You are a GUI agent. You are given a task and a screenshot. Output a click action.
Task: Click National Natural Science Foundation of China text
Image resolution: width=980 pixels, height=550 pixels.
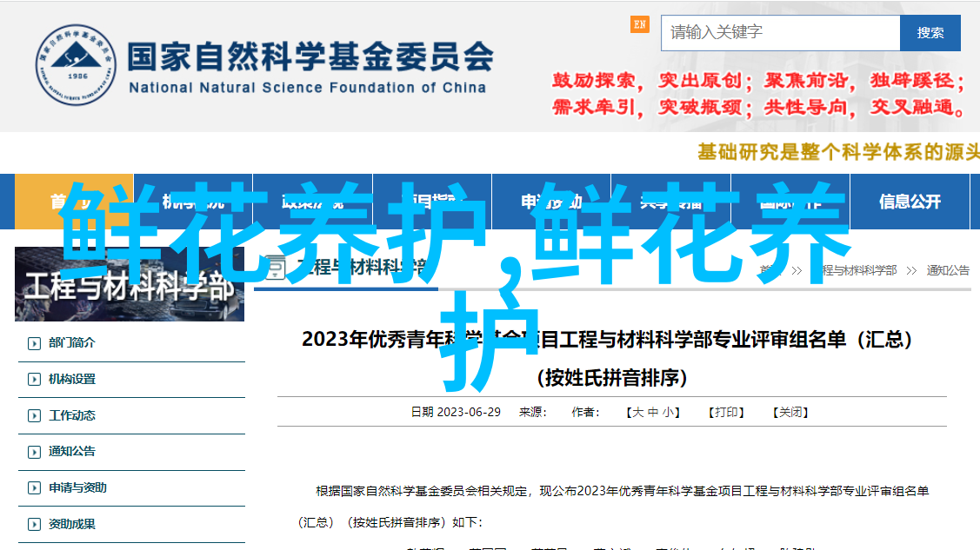click(x=308, y=88)
